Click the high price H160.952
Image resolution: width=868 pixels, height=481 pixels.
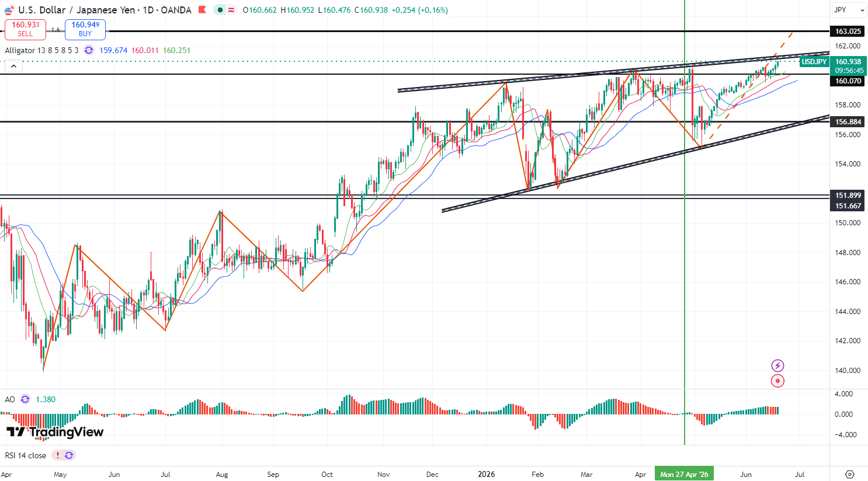pyautogui.click(x=298, y=10)
